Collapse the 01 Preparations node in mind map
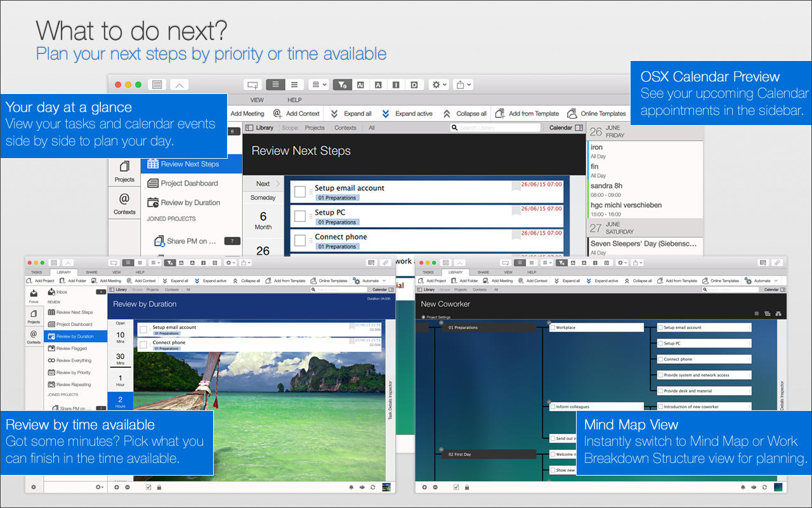The height and width of the screenshot is (508, 812). click(x=442, y=323)
